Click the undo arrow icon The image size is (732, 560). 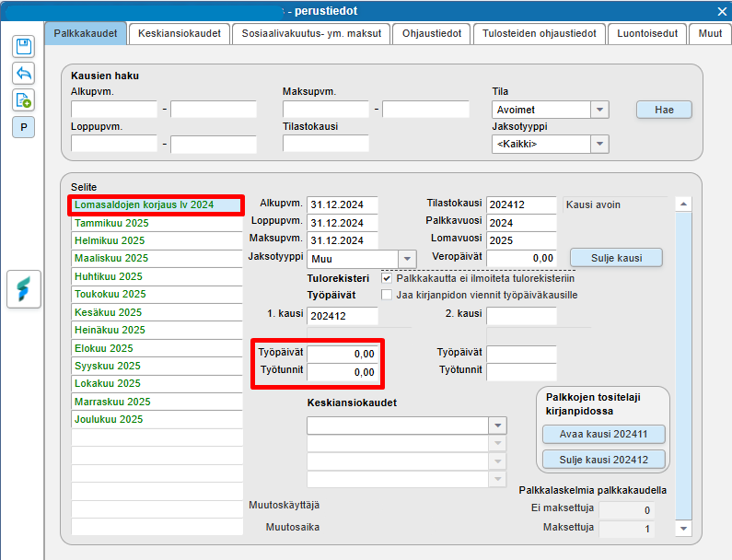point(23,74)
